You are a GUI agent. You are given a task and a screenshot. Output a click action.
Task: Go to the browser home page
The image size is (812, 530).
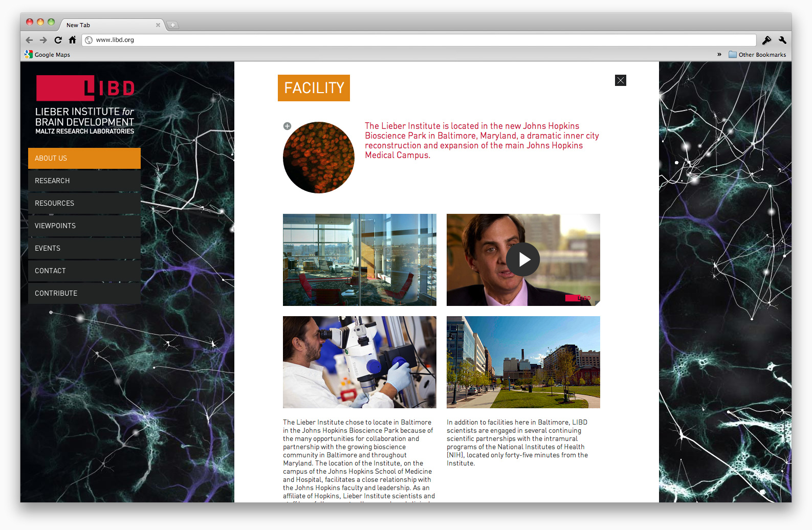click(x=72, y=40)
